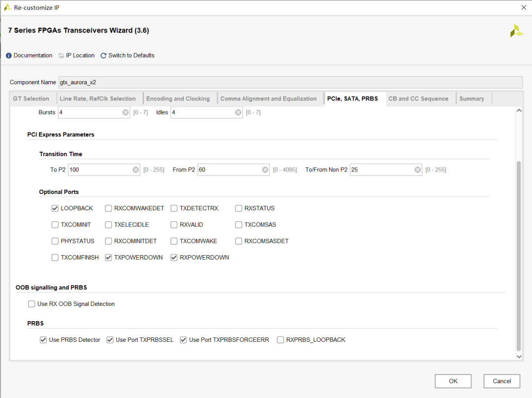Viewport: 532px width, 398px height.
Task: Clear the Idles field using its X icon
Action: [x=238, y=112]
